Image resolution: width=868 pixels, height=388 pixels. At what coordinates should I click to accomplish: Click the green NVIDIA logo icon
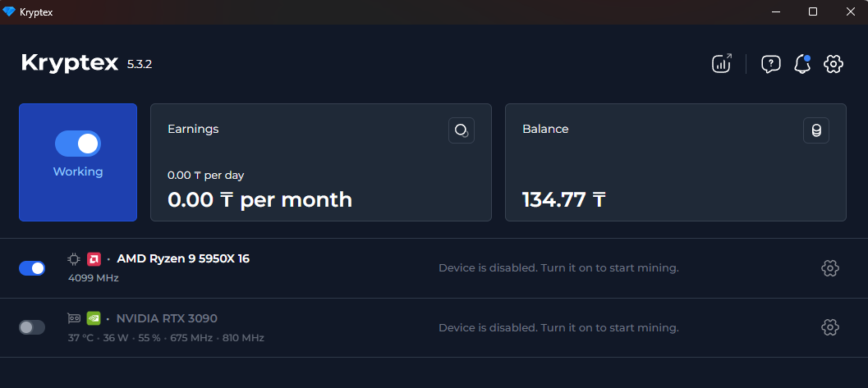coord(94,318)
